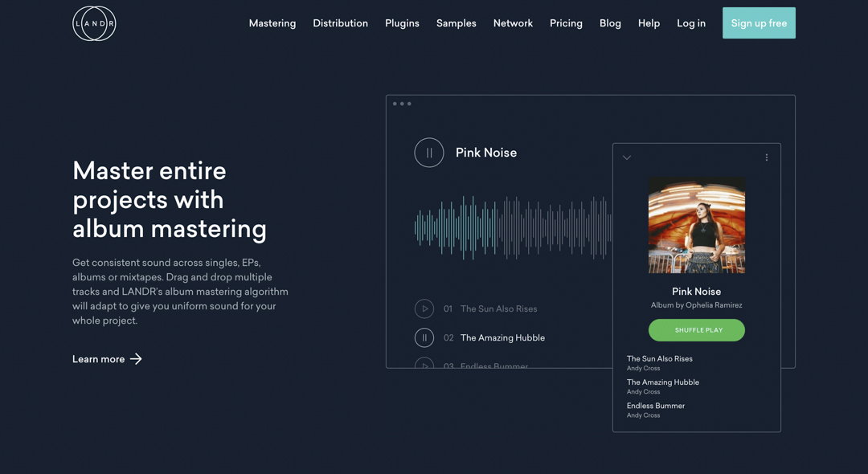
Task: Click Album by Ophelia Ramirez text
Action: pos(696,304)
